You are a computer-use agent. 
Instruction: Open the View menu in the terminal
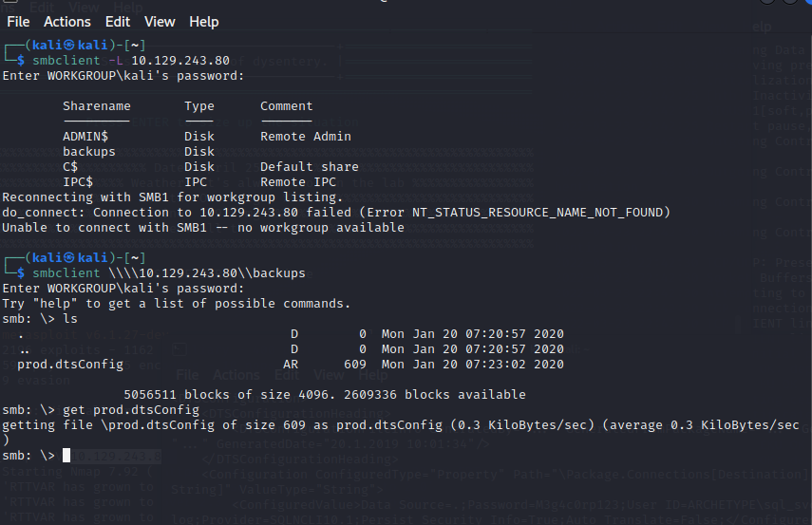160,21
